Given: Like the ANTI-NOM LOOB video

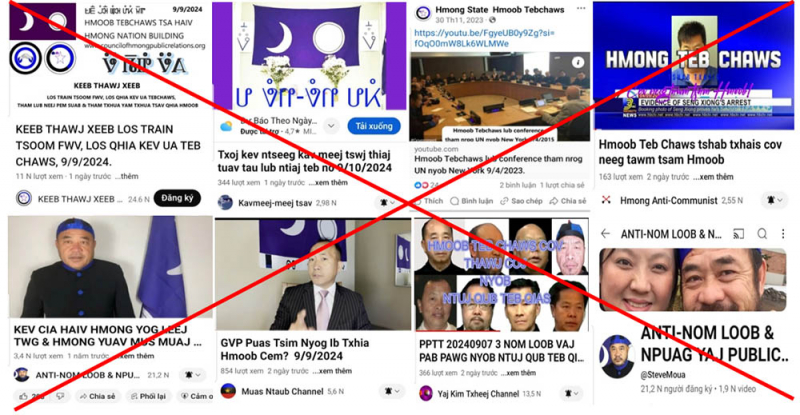Looking at the screenshot, I should [x=30, y=396].
